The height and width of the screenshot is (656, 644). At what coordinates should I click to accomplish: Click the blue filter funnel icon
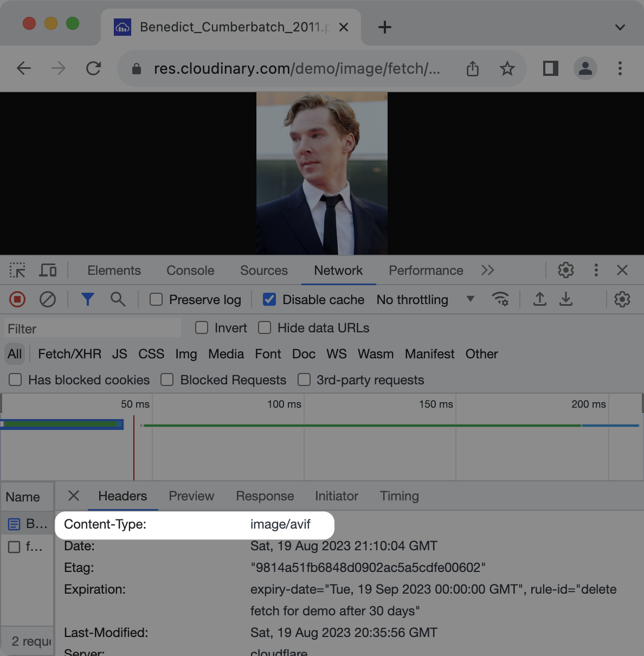87,299
